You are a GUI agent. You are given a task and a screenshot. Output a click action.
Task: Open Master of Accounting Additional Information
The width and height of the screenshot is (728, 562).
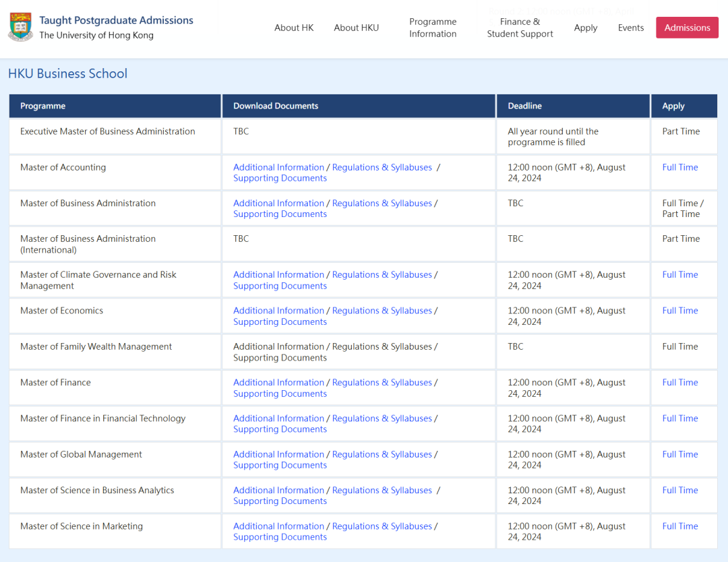[278, 168]
